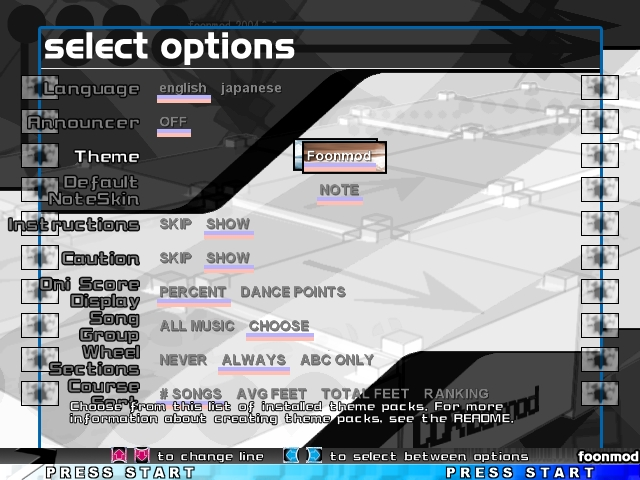640x480 pixels.
Task: Click the foonmod logo in bottom corner
Action: pos(607,456)
